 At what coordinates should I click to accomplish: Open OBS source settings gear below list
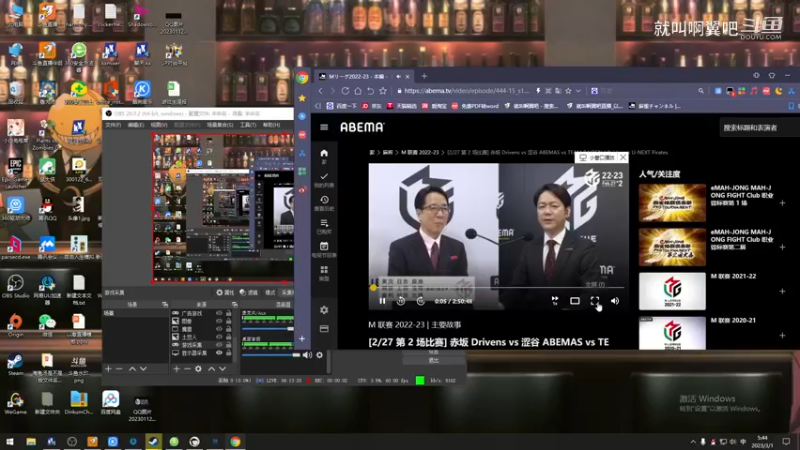pos(198,368)
